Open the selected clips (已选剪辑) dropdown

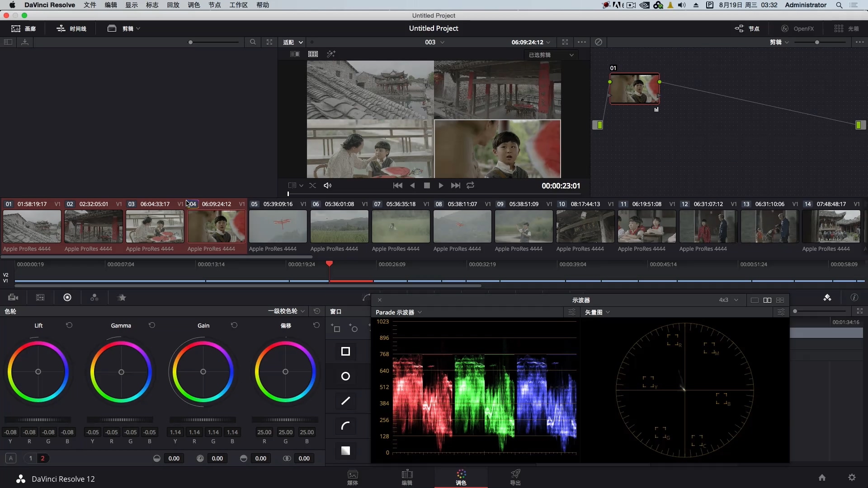tap(551, 55)
